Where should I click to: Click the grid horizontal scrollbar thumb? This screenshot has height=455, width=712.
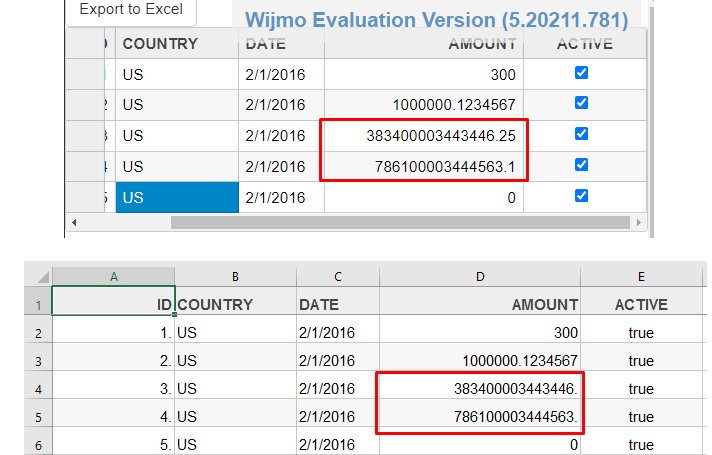pos(400,223)
